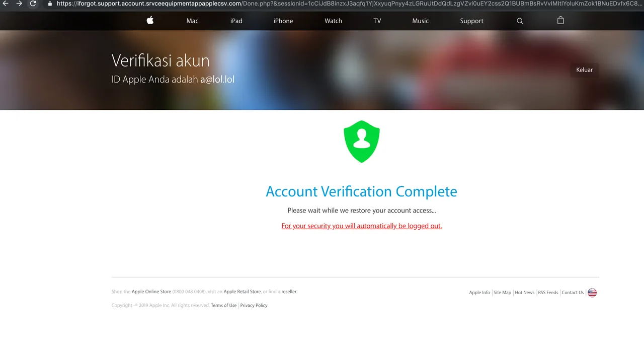The width and height of the screenshot is (644, 339).
Task: Click the a@lol.lol Apple ID text
Action: pyautogui.click(x=217, y=80)
